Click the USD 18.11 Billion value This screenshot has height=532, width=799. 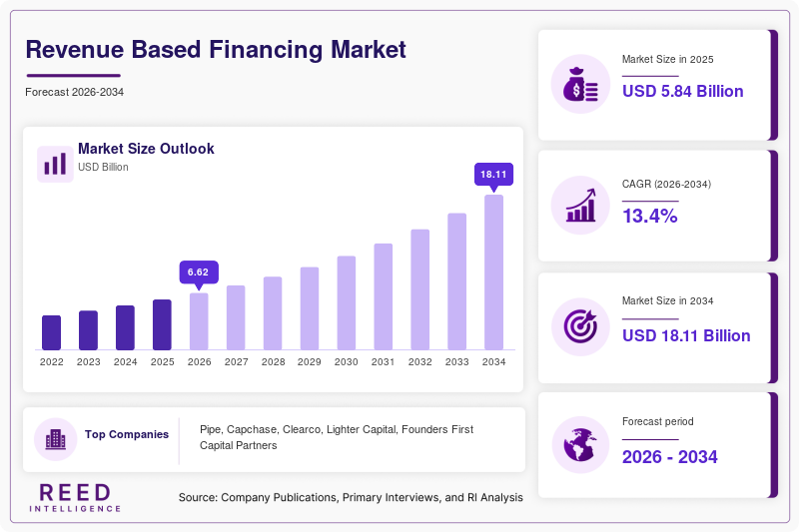click(686, 335)
